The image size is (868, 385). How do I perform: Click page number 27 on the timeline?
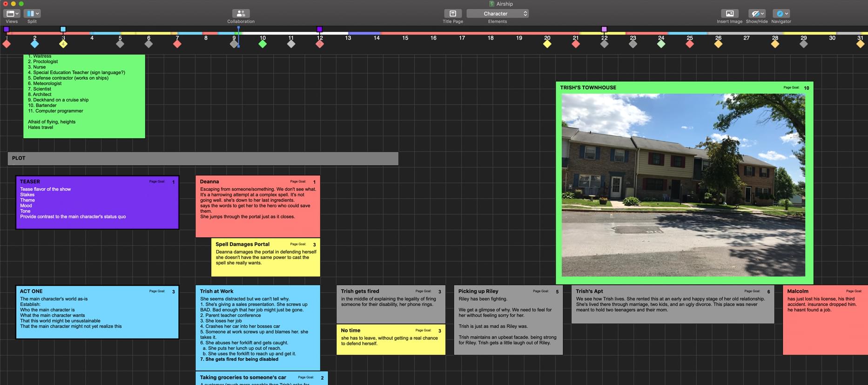(x=747, y=38)
